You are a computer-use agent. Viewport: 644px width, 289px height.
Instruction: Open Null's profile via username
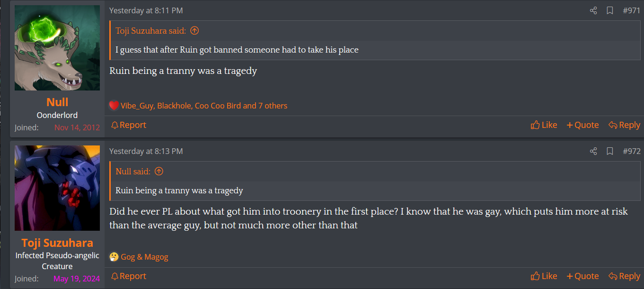click(x=57, y=102)
